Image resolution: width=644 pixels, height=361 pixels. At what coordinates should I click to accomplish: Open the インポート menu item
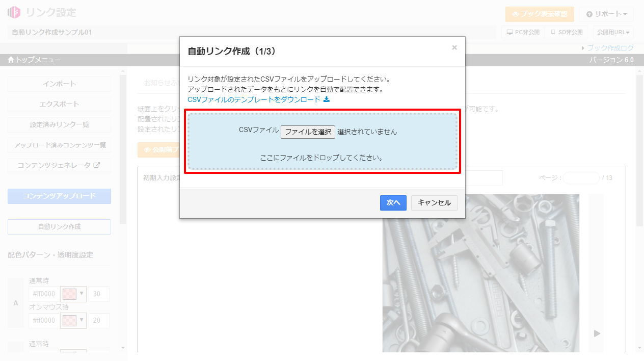coord(59,84)
